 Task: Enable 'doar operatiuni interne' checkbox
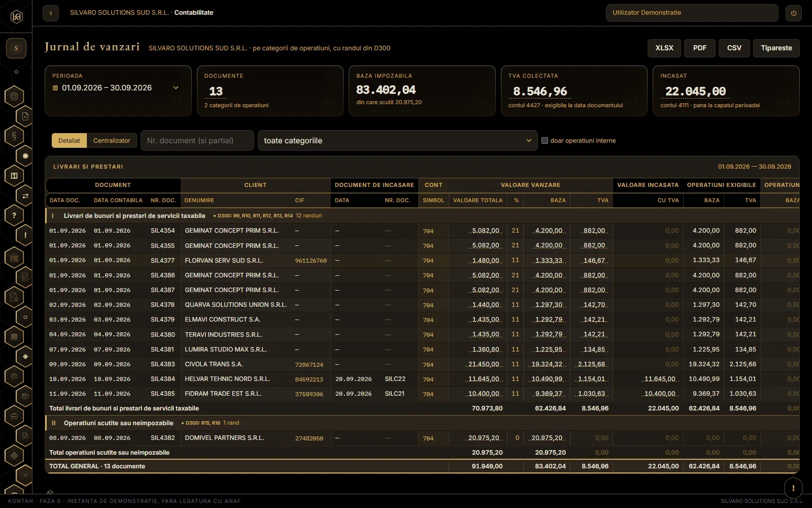545,141
